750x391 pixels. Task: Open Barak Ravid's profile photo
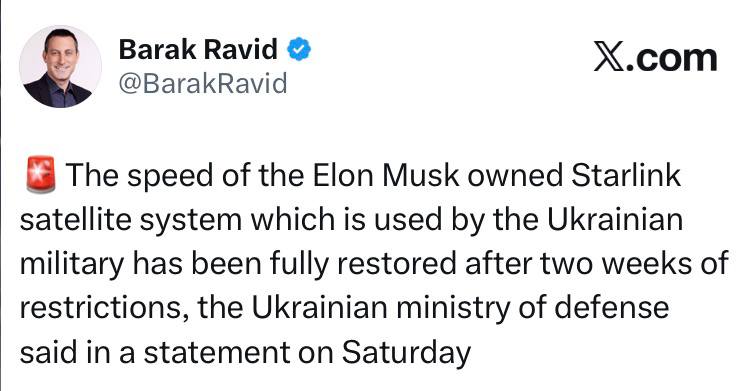(x=60, y=67)
